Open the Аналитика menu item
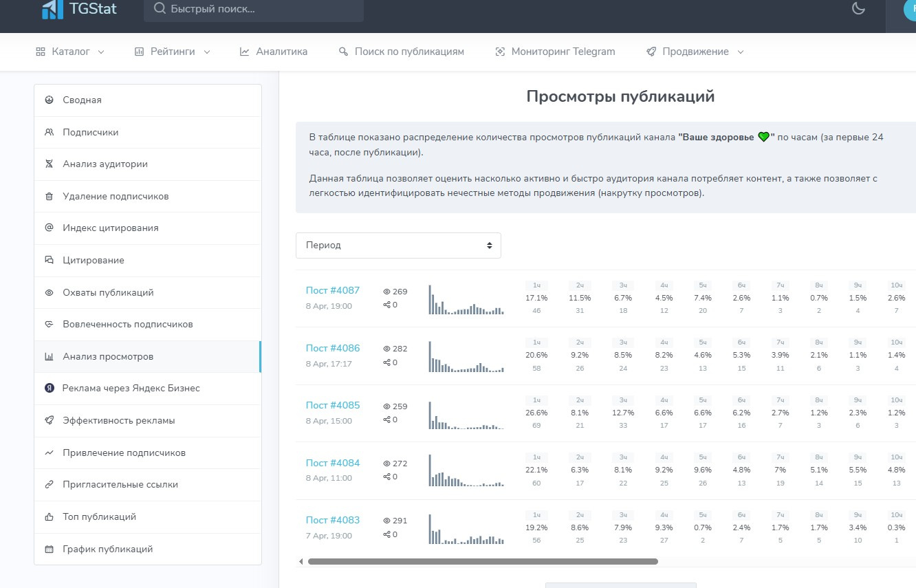Viewport: 916px width, 588px height. click(x=273, y=52)
